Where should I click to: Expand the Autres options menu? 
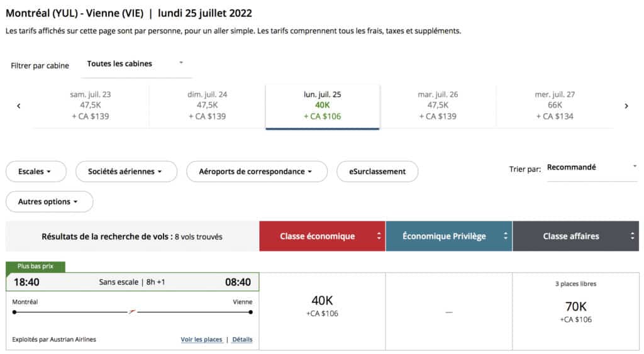coord(49,202)
